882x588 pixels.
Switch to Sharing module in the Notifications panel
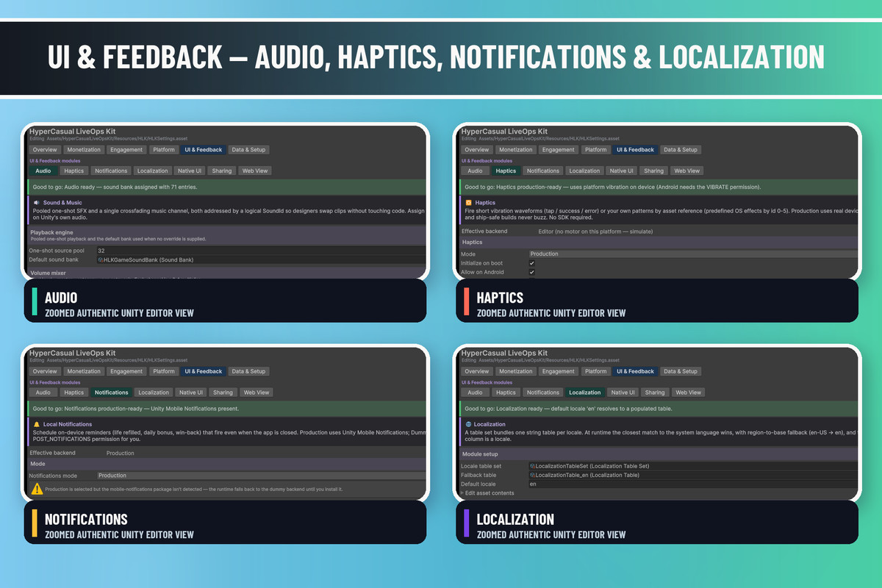tap(223, 392)
